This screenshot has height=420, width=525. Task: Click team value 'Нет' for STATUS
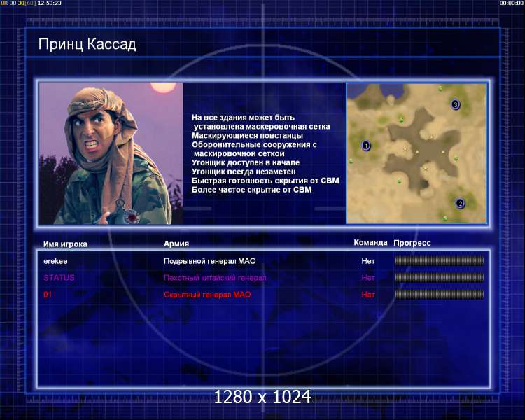368,278
